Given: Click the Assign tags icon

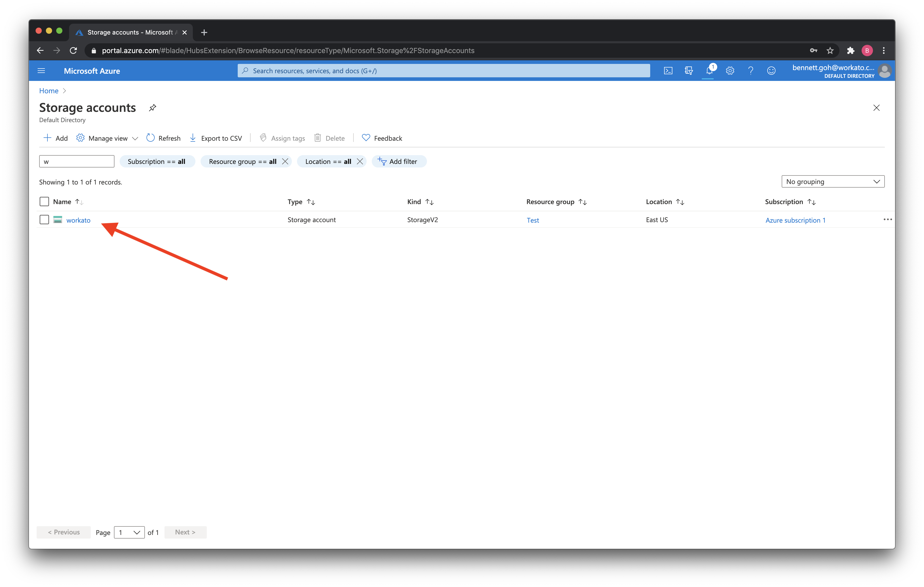Looking at the screenshot, I should 263,138.
